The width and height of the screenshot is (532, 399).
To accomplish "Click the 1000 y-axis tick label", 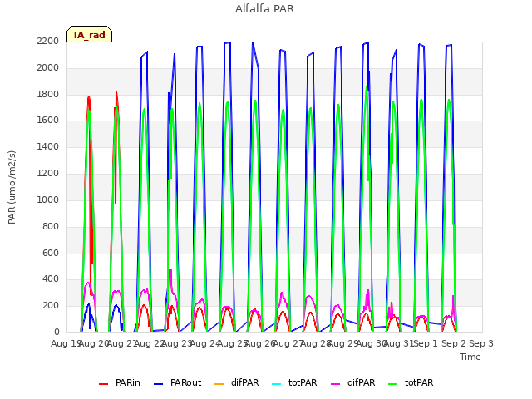I will point(48,199).
